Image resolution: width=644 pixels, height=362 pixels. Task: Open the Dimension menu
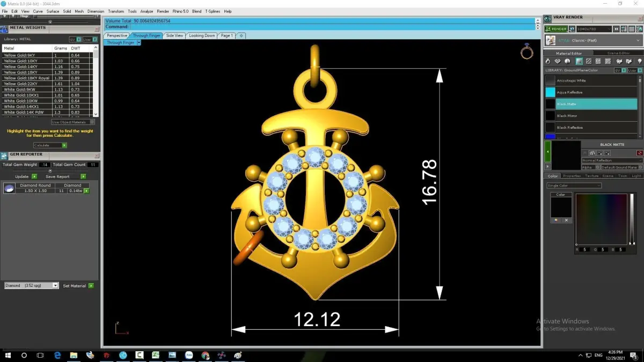(96, 11)
